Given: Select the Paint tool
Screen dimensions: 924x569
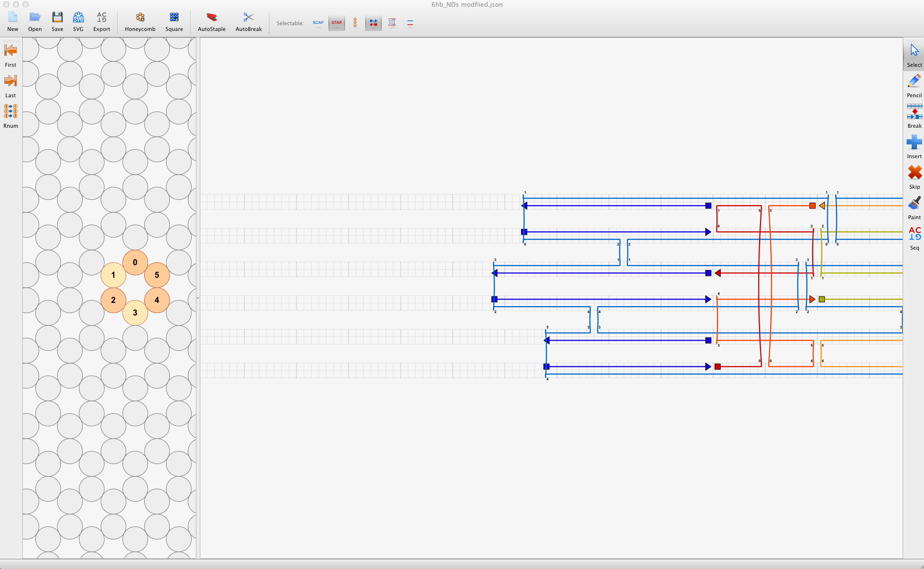Looking at the screenshot, I should click(x=914, y=208).
